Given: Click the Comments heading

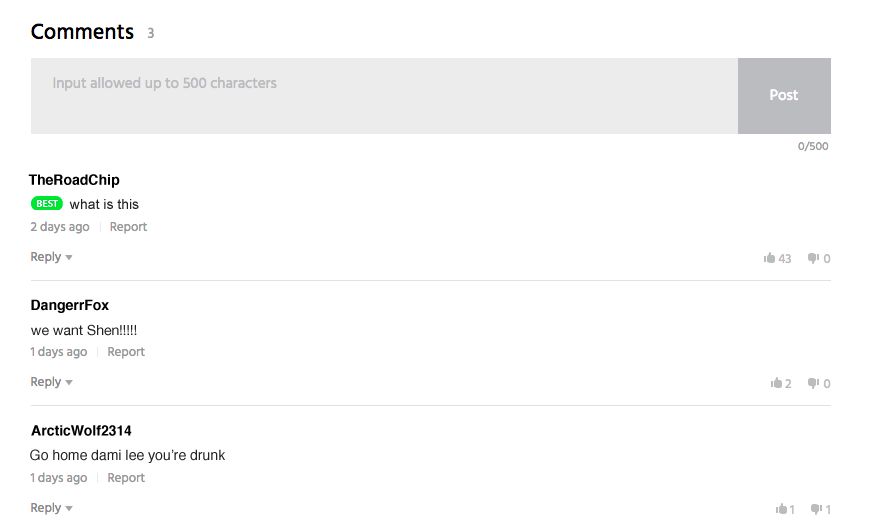Looking at the screenshot, I should pyautogui.click(x=82, y=32).
